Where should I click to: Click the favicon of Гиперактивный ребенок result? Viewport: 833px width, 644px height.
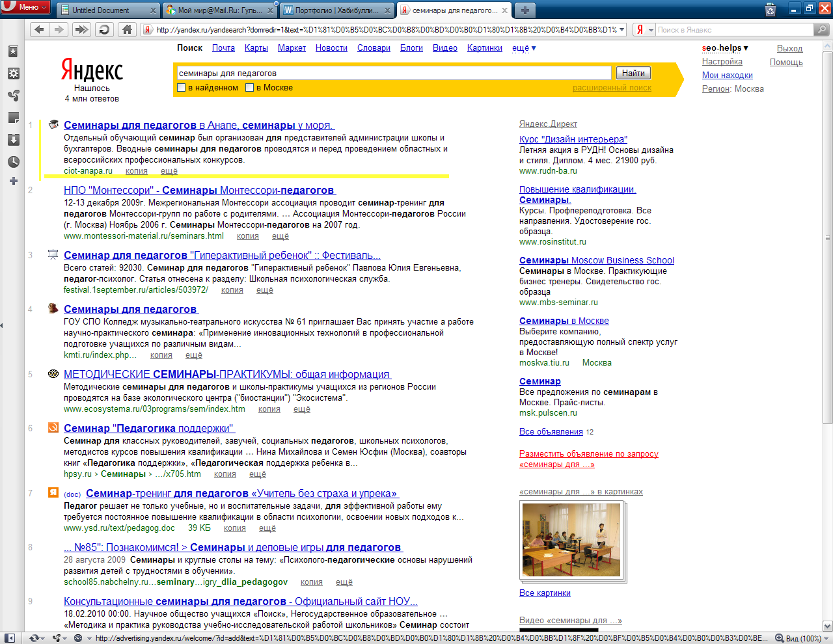click(53, 254)
